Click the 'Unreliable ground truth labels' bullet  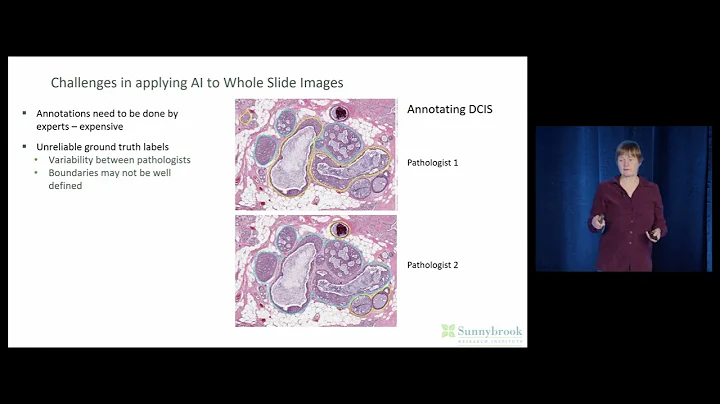[x=102, y=147]
